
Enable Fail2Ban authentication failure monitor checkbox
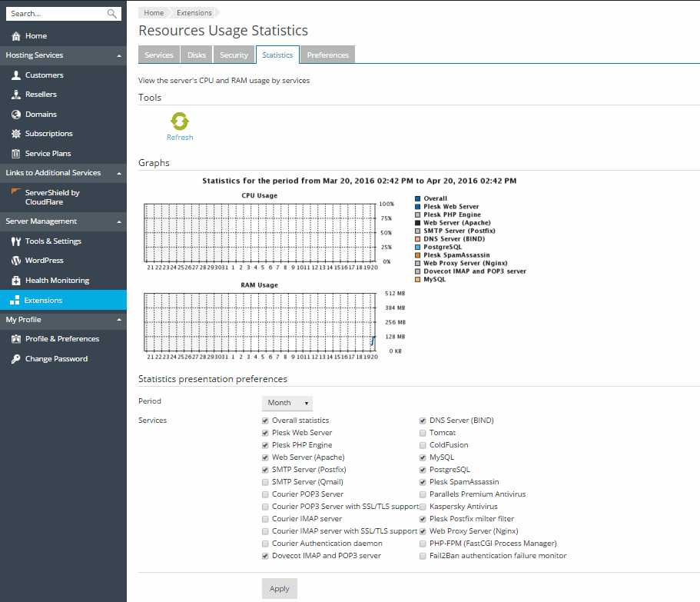423,556
